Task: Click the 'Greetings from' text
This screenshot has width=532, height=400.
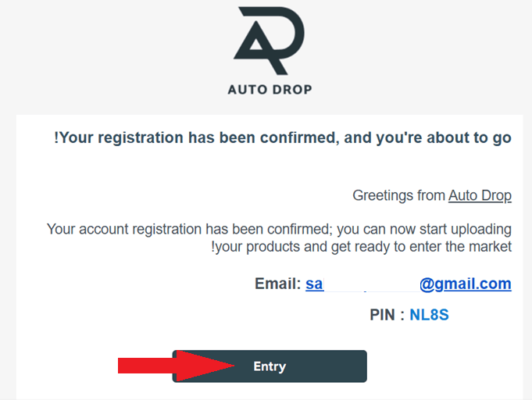Action: 398,195
